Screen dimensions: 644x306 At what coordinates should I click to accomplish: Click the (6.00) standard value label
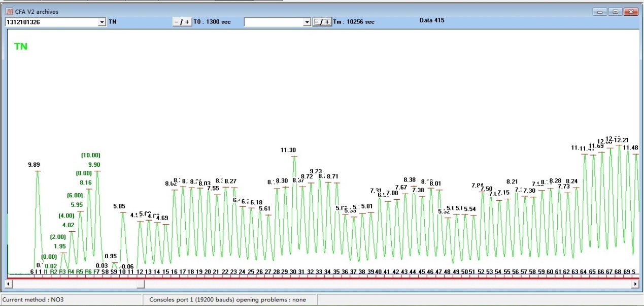coord(75,195)
